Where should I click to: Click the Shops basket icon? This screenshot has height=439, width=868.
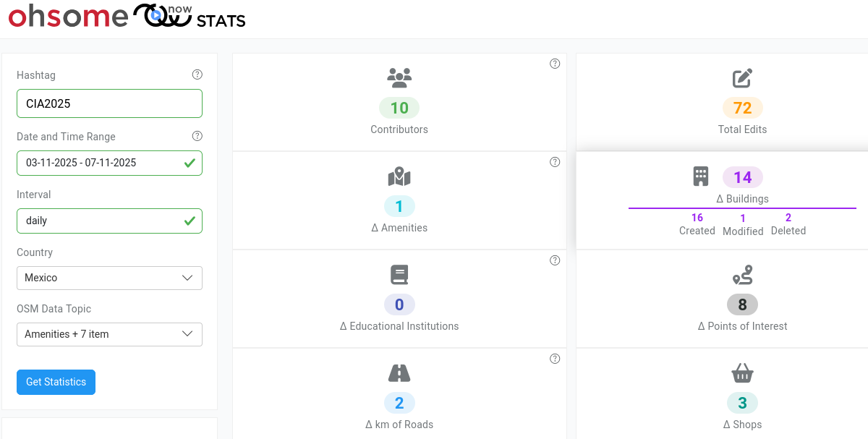coord(742,374)
